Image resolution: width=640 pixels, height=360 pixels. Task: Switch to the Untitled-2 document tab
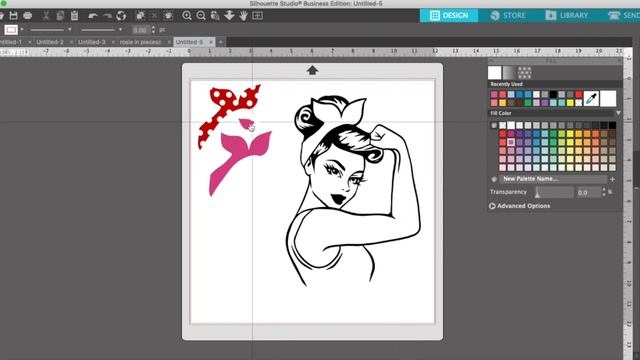coord(50,42)
